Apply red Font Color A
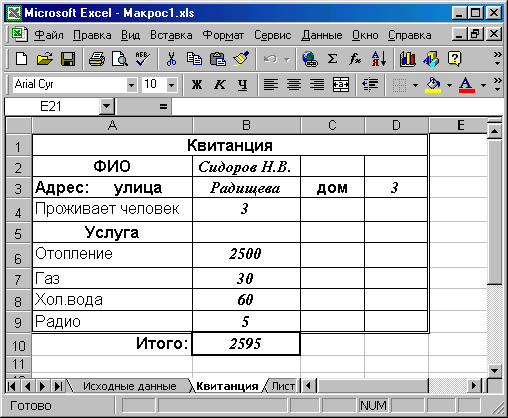508x418 pixels. pyautogui.click(x=467, y=85)
